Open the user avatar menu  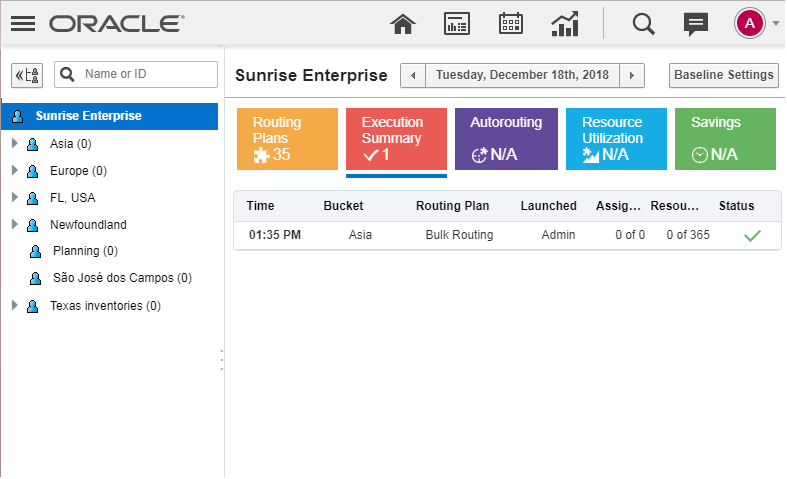tap(750, 23)
